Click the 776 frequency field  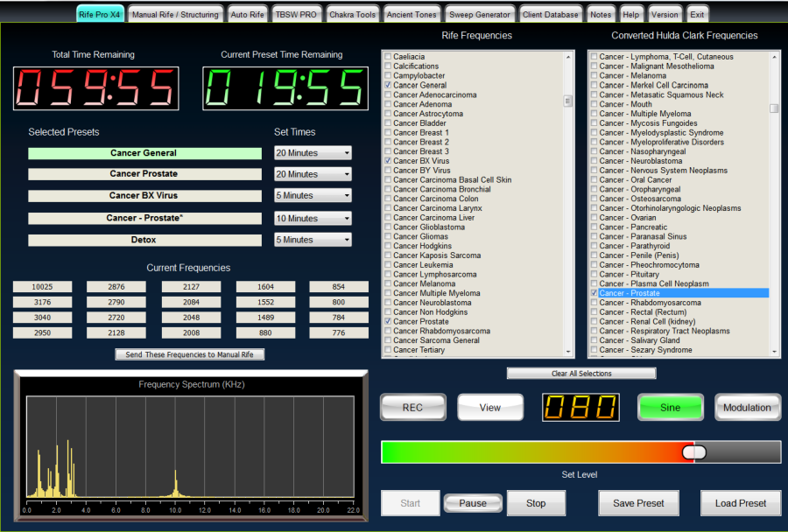click(338, 332)
